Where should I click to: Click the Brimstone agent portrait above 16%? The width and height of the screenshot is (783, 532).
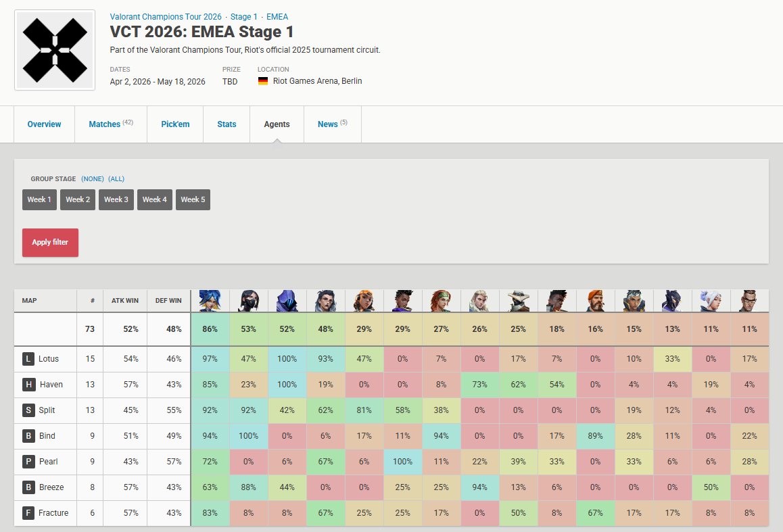(x=595, y=301)
